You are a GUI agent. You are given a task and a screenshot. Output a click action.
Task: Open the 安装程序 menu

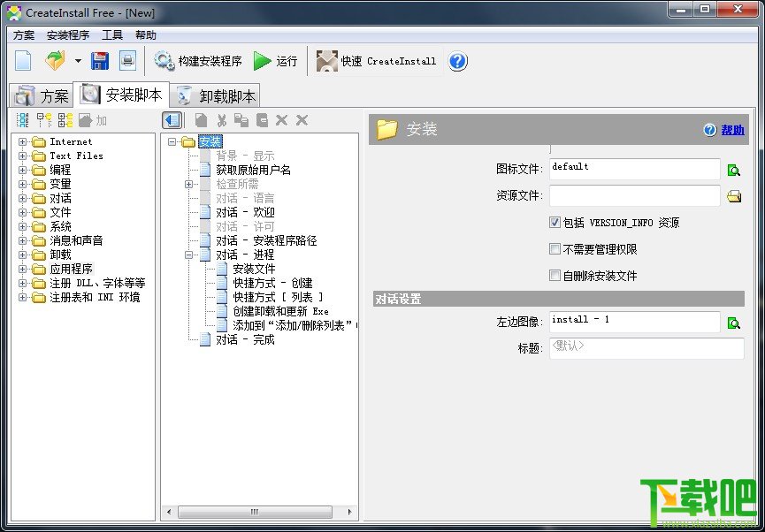click(x=68, y=35)
